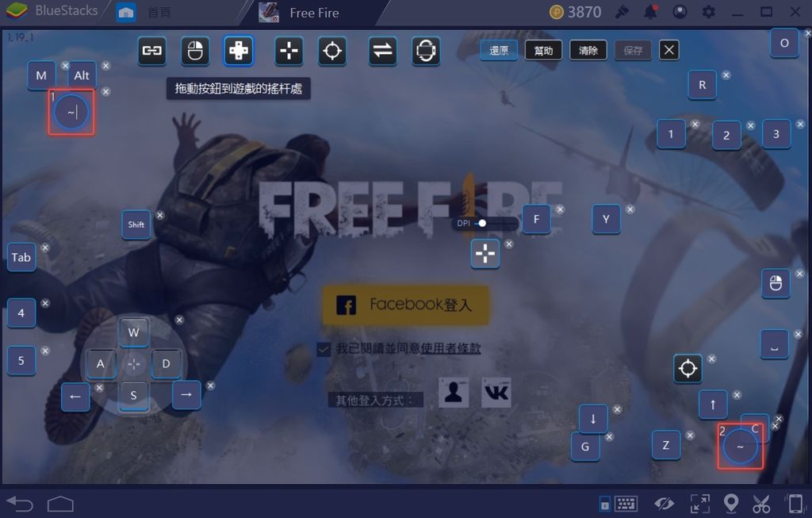Click the 清除 clear button
Screen dimensions: 812x518
(x=588, y=50)
